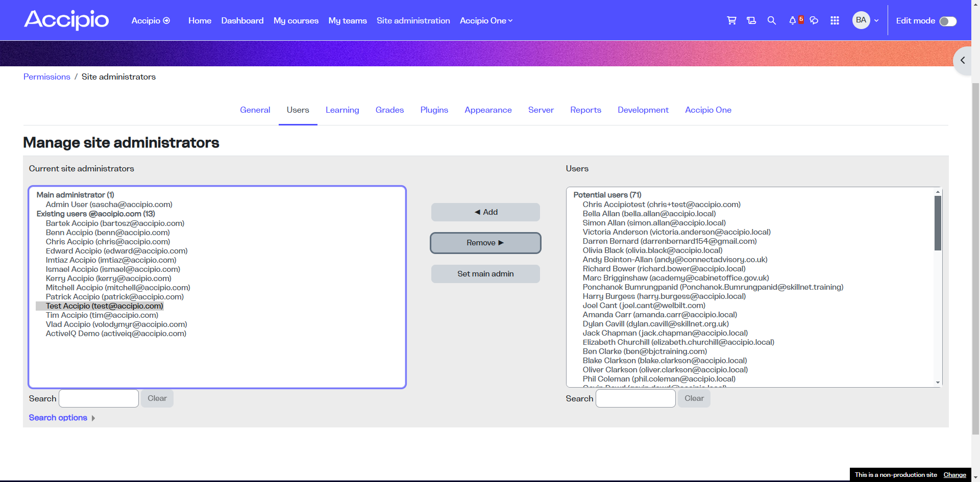Open Site administration
This screenshot has height=482, width=980.
[413, 20]
